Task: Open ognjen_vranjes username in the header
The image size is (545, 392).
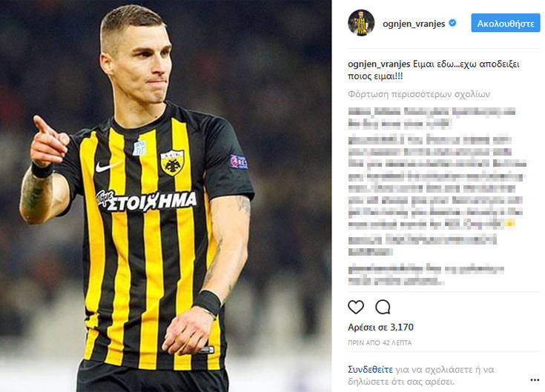Action: [x=414, y=24]
